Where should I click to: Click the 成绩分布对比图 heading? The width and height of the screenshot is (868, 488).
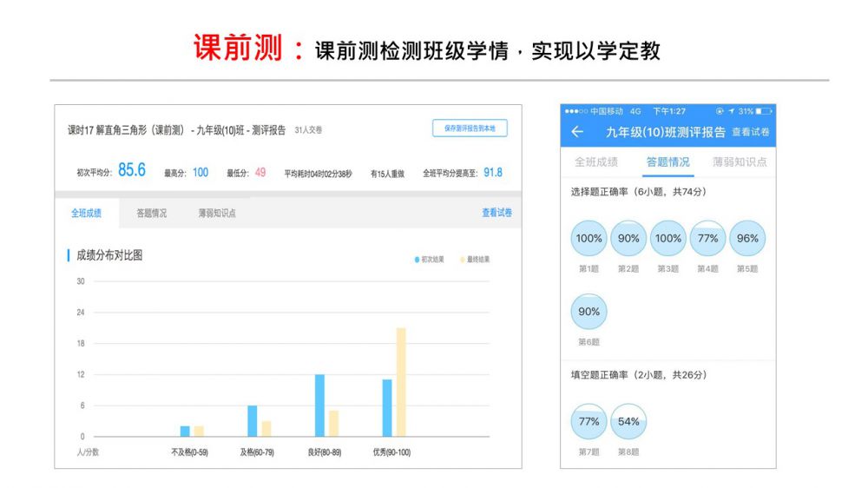point(109,255)
